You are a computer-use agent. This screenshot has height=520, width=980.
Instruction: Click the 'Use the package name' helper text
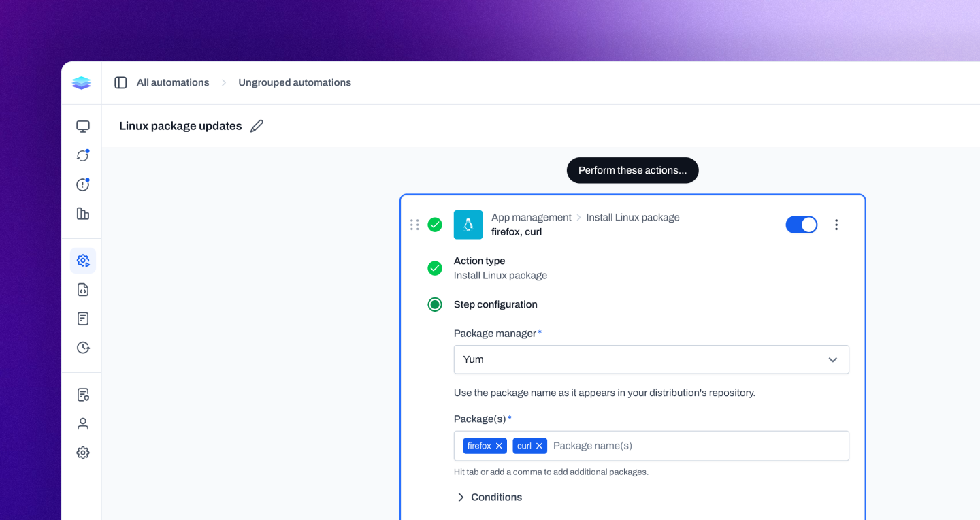point(604,393)
